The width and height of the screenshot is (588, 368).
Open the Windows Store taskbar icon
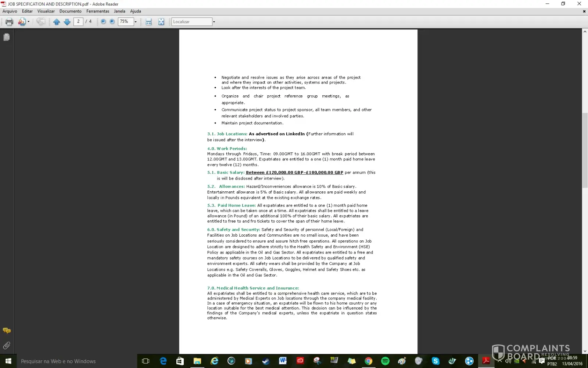coord(180,361)
